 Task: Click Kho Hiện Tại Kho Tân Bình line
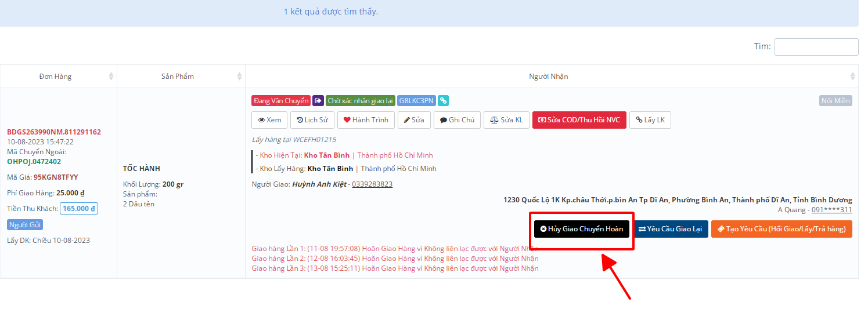pos(344,155)
